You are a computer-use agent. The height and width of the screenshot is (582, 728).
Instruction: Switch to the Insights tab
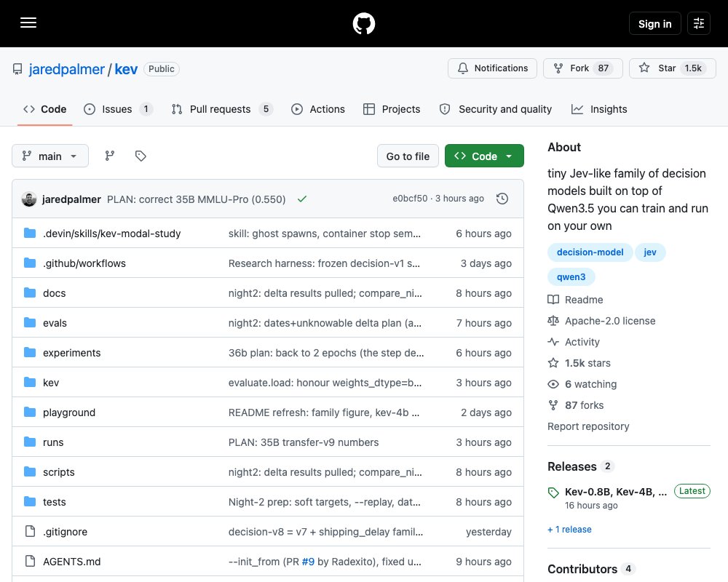pos(599,109)
